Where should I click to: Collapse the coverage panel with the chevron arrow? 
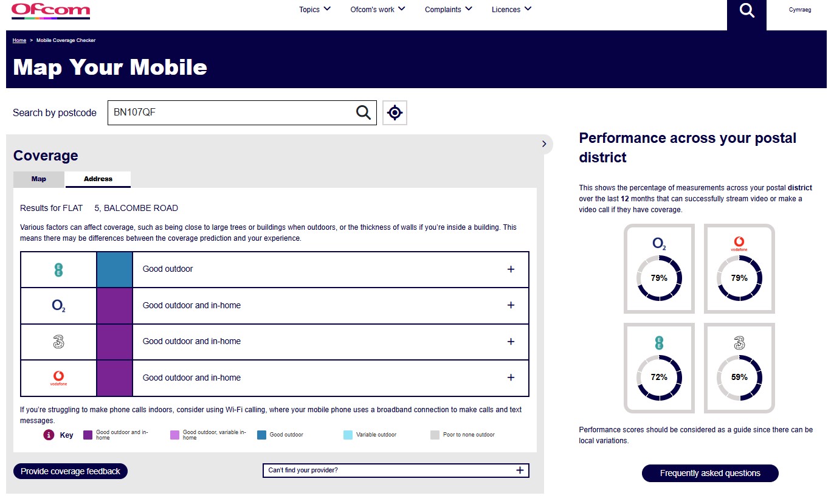544,144
